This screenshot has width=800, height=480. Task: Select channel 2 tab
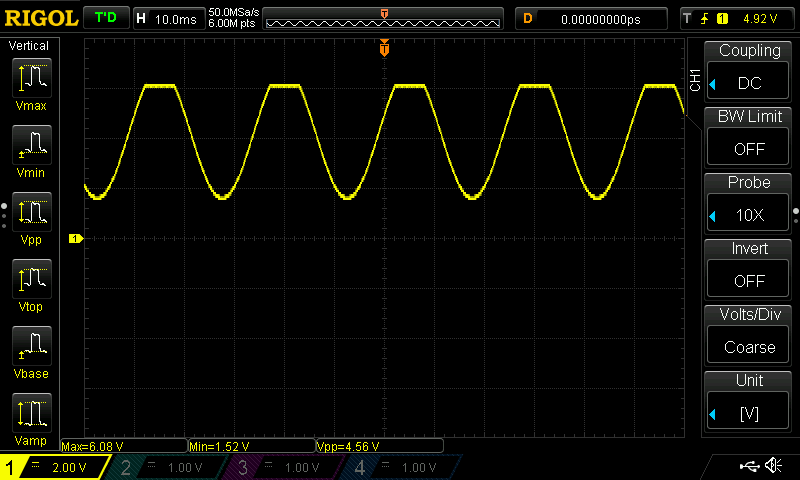click(x=166, y=467)
